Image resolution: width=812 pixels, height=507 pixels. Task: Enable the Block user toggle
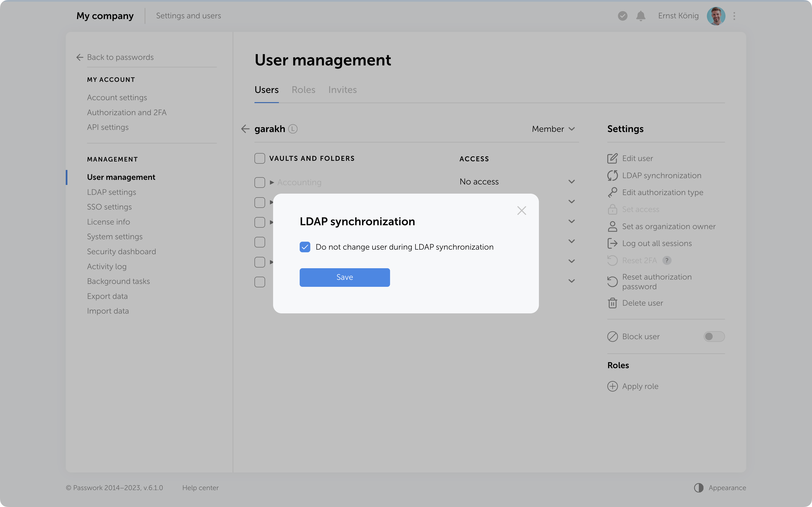point(714,337)
